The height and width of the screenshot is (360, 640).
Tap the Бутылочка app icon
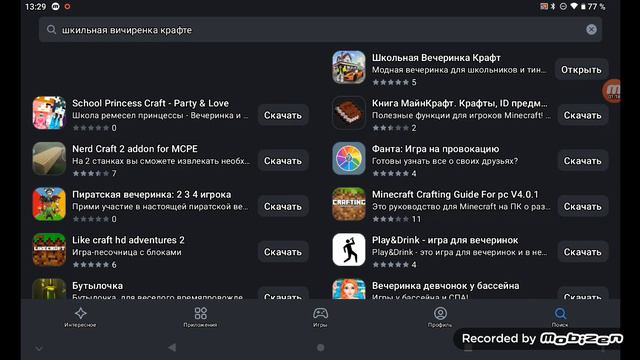(49, 289)
